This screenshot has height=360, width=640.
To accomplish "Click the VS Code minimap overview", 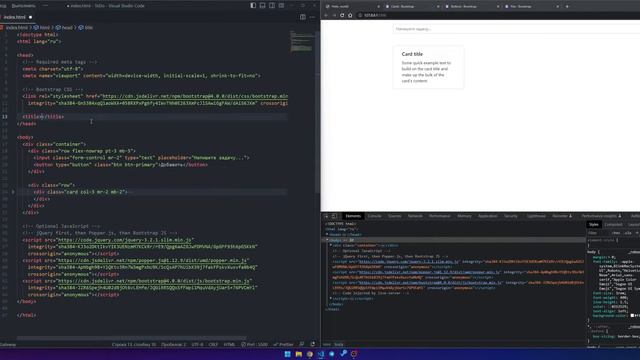I will point(302,42).
